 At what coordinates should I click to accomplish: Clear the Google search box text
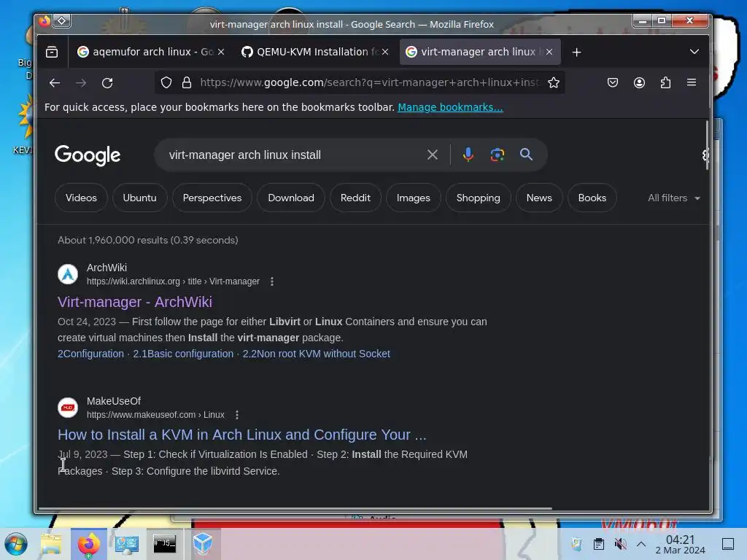click(432, 155)
